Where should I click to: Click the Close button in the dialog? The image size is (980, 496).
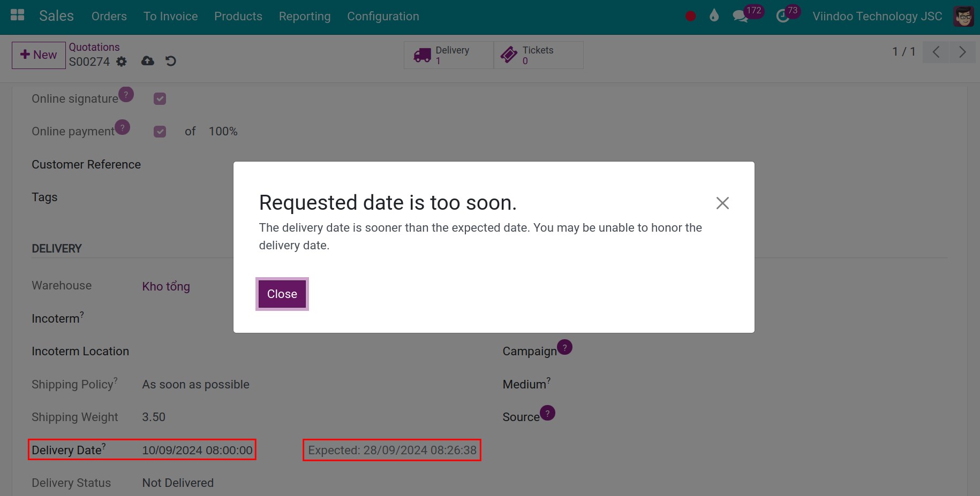click(x=282, y=294)
